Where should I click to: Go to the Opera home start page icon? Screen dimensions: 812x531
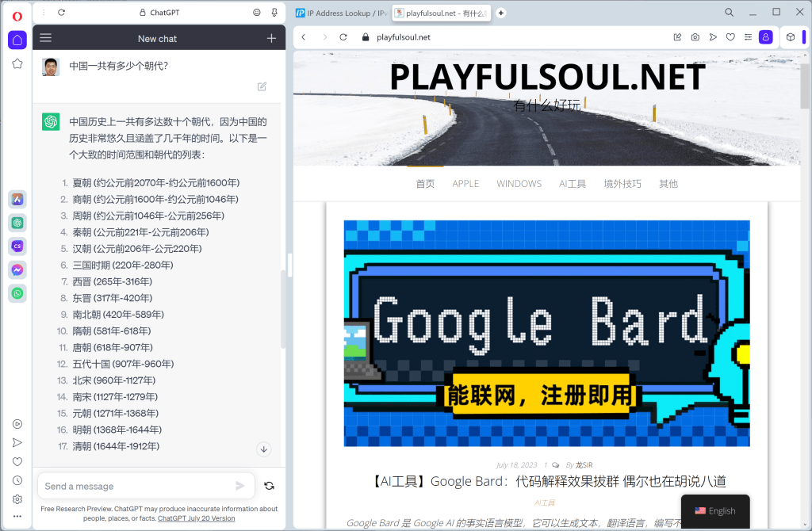point(17,40)
